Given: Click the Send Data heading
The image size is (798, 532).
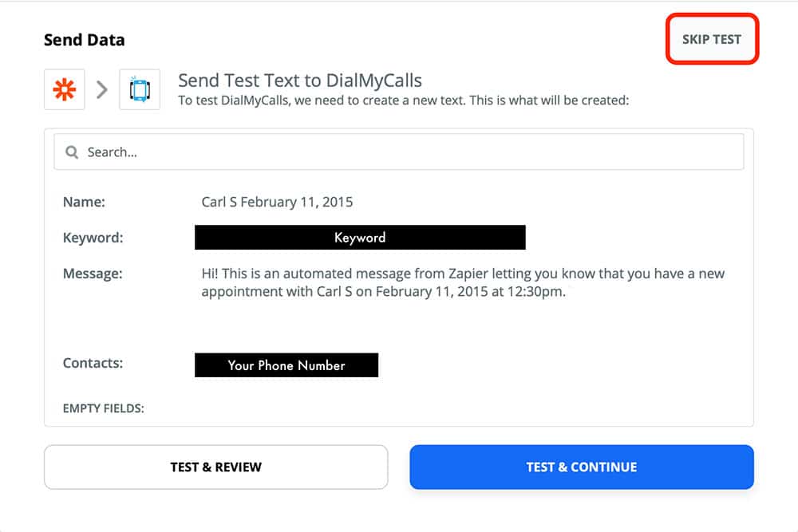Looking at the screenshot, I should click(x=84, y=40).
